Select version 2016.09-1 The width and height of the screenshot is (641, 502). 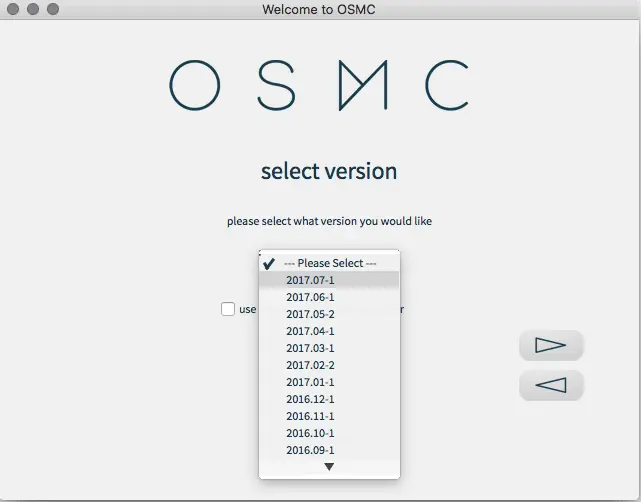click(x=329, y=450)
